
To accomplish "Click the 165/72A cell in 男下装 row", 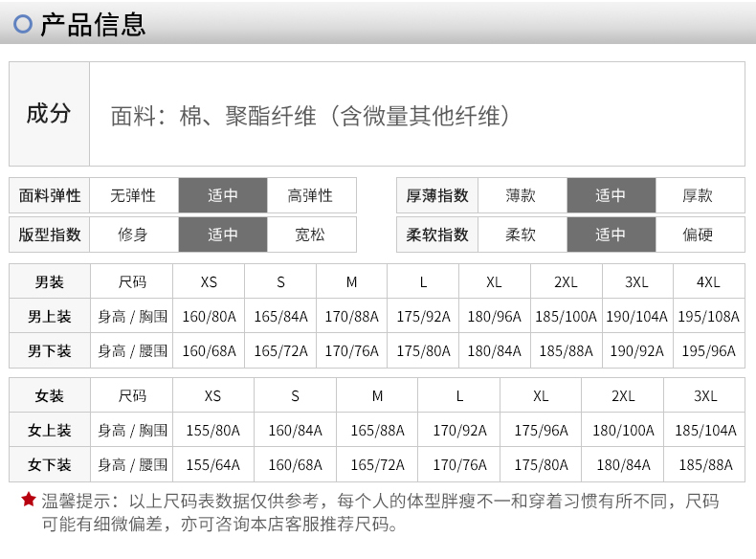I will point(280,350).
